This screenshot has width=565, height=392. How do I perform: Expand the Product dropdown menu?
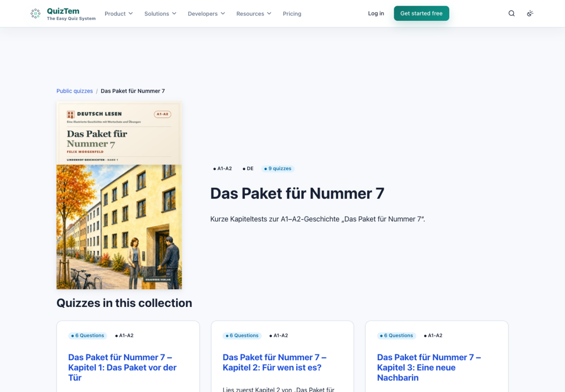coord(119,14)
